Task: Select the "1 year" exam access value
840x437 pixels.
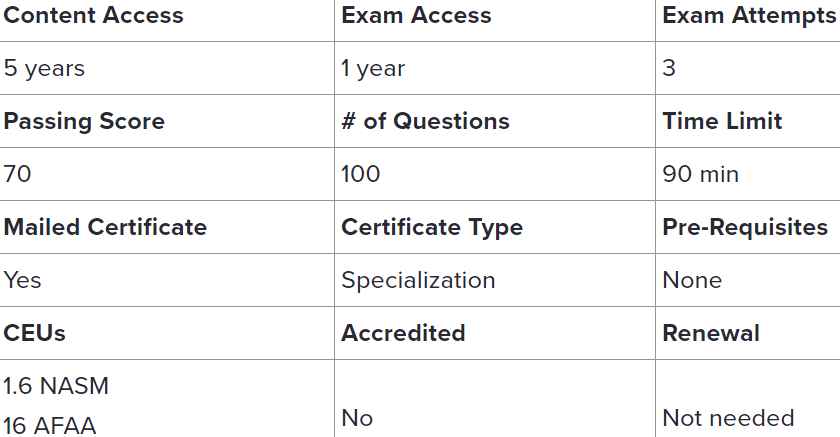Action: [373, 69]
